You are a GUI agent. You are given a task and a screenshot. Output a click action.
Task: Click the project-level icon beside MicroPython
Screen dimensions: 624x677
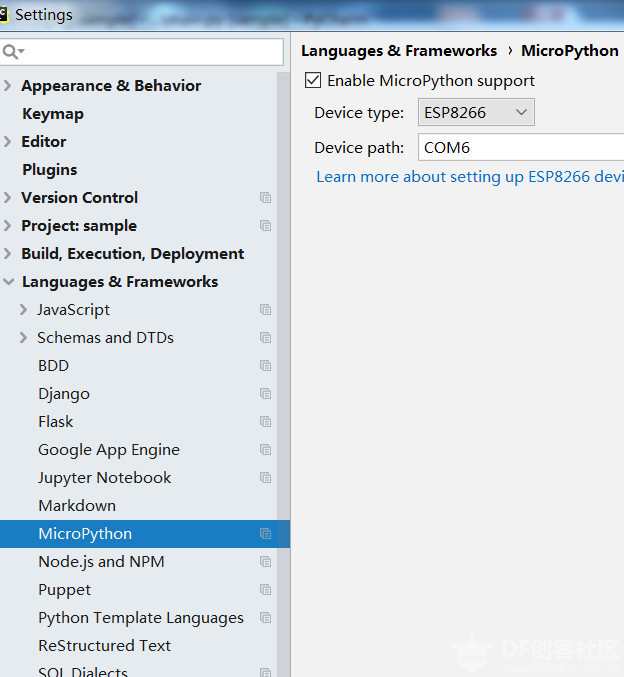[265, 534]
